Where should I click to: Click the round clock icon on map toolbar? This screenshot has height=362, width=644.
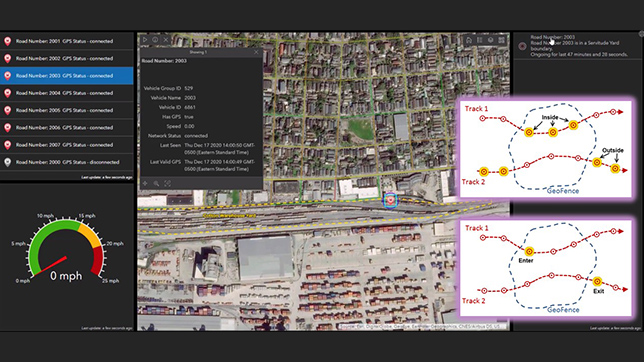pos(155,40)
